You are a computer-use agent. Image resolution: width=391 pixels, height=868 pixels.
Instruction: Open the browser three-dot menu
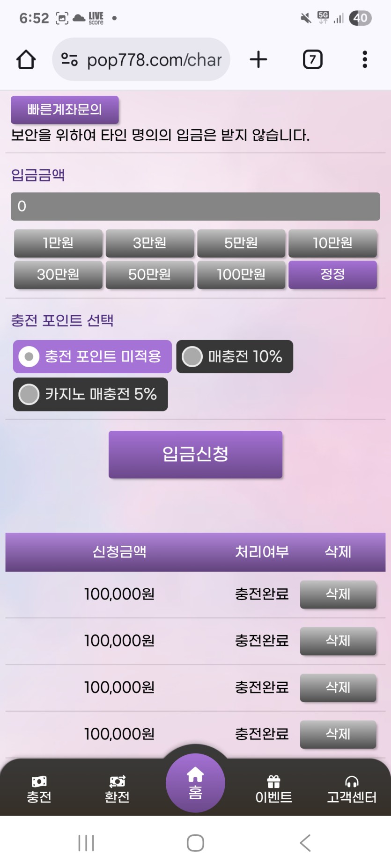point(365,60)
